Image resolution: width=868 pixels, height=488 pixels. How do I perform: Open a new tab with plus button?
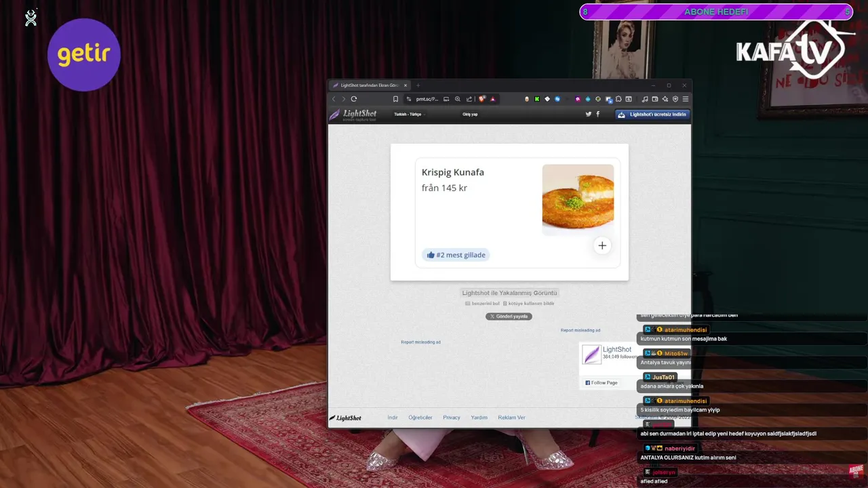point(418,85)
